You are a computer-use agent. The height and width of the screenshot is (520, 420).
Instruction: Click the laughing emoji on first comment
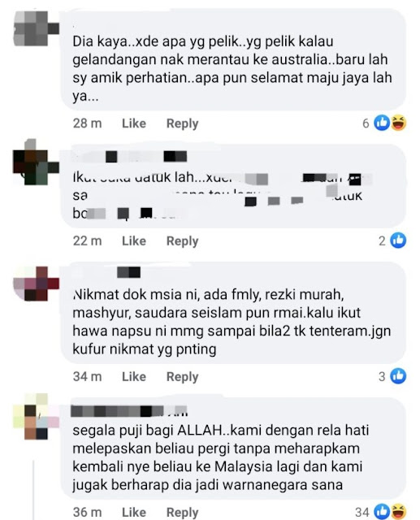[x=399, y=123]
